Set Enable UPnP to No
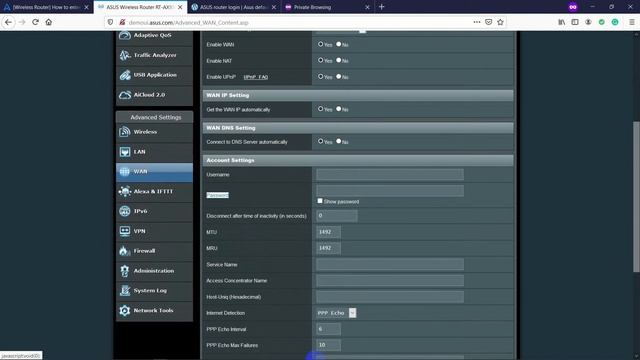640x360 pixels. [339, 76]
